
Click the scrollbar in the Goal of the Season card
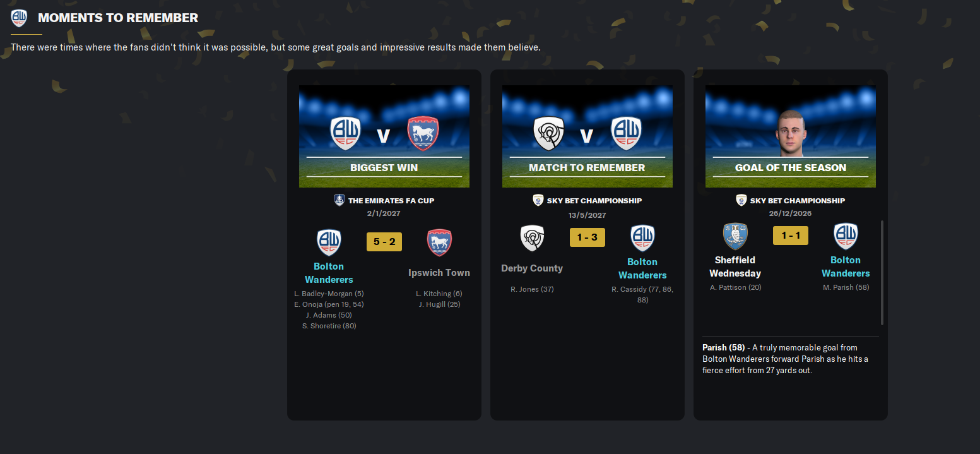[x=882, y=272]
